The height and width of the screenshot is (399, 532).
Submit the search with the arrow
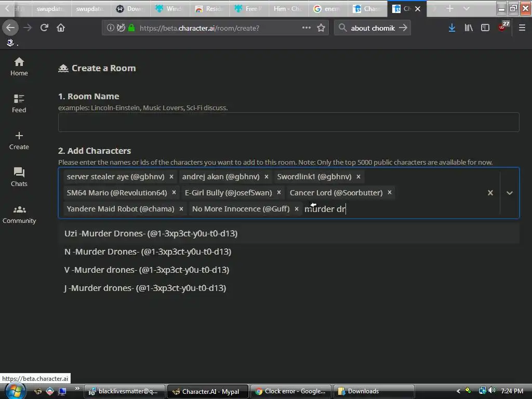tap(403, 28)
